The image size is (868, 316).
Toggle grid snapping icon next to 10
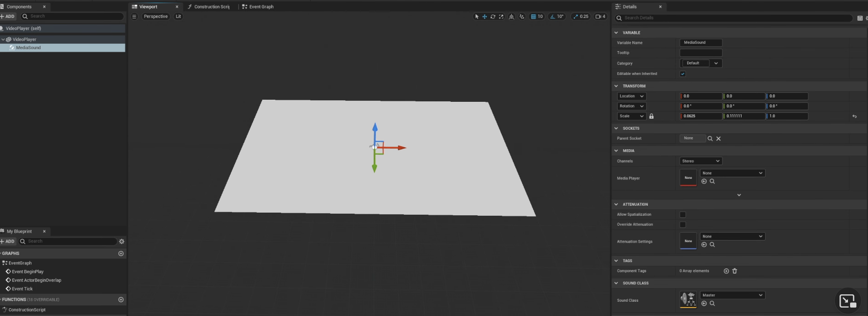(x=534, y=16)
